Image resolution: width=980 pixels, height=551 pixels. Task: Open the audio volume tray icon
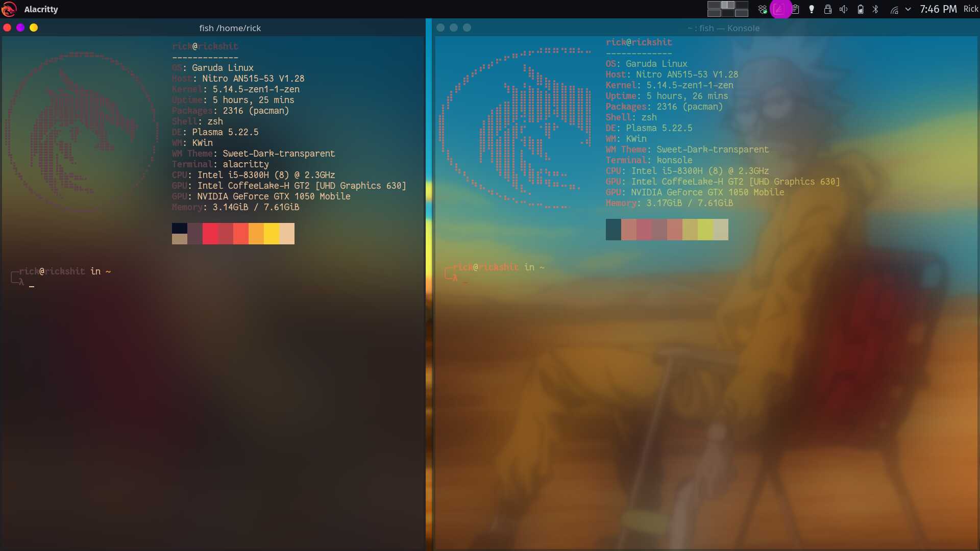(x=844, y=9)
